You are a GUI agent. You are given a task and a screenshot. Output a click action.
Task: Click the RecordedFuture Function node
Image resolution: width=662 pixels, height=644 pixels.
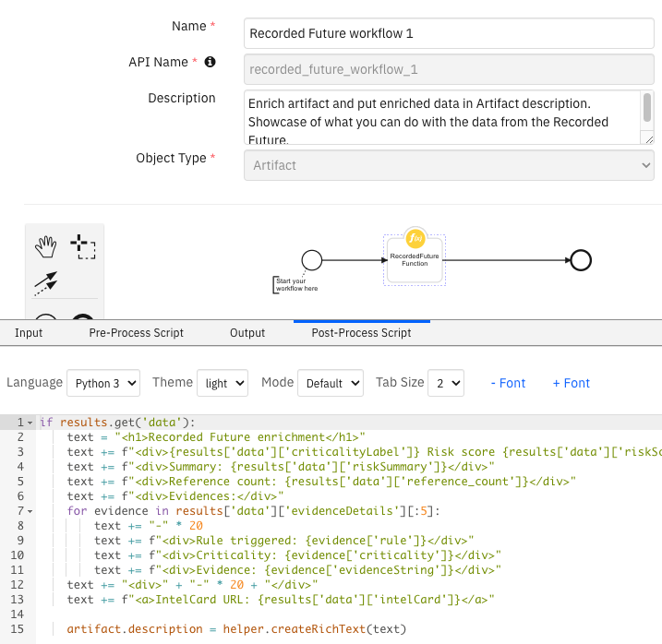pos(415,261)
